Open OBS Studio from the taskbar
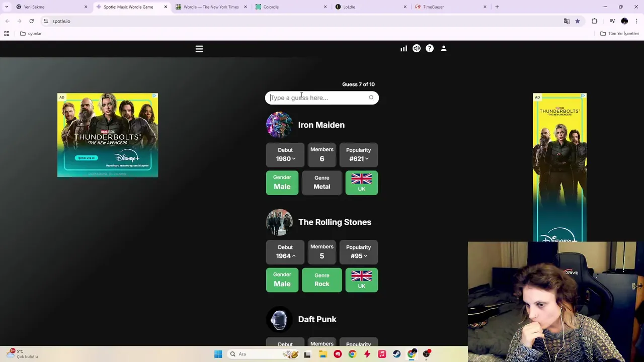Image resolution: width=644 pixels, height=362 pixels. point(427,354)
